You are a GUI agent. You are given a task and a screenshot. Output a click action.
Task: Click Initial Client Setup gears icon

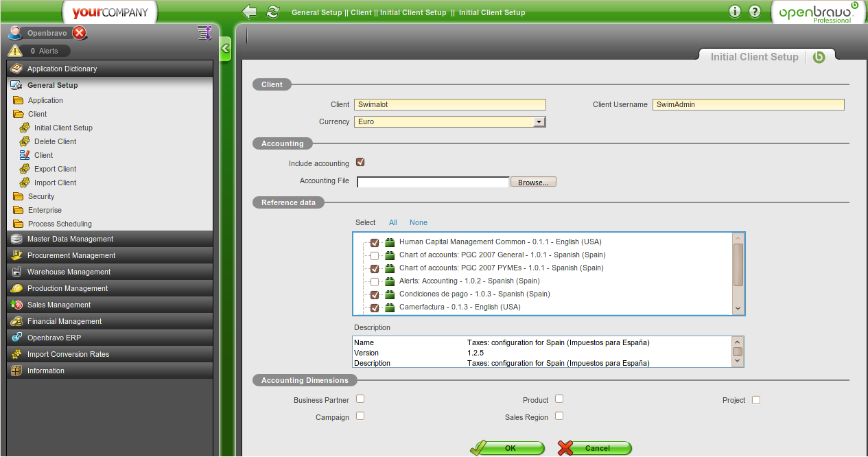[x=25, y=128]
